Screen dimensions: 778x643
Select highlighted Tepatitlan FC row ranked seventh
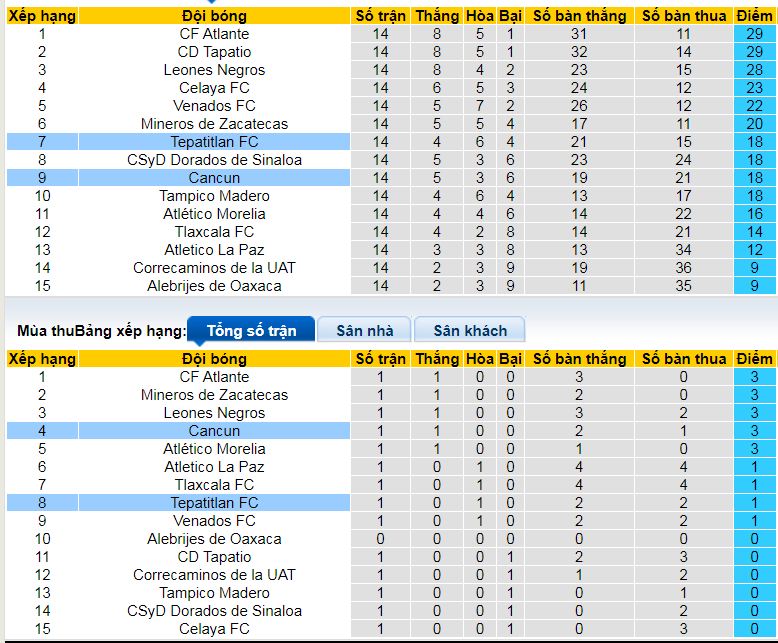tap(178, 142)
